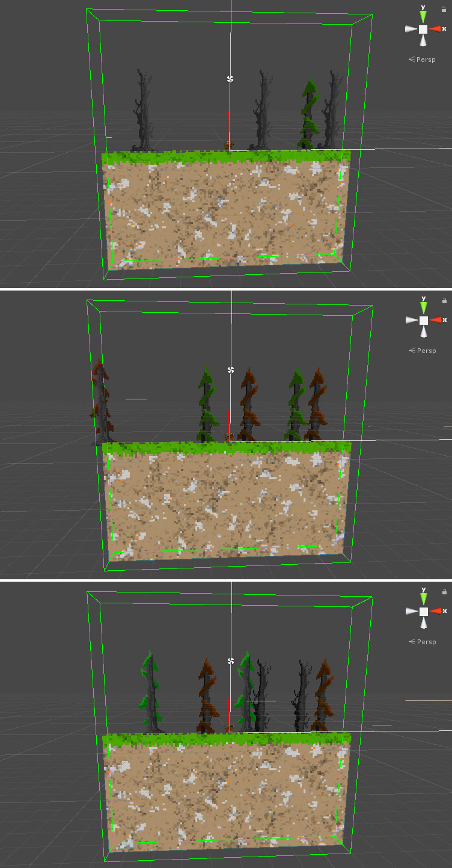Click center cube of middle scene gizmo
The image size is (452, 868).
[x=423, y=320]
